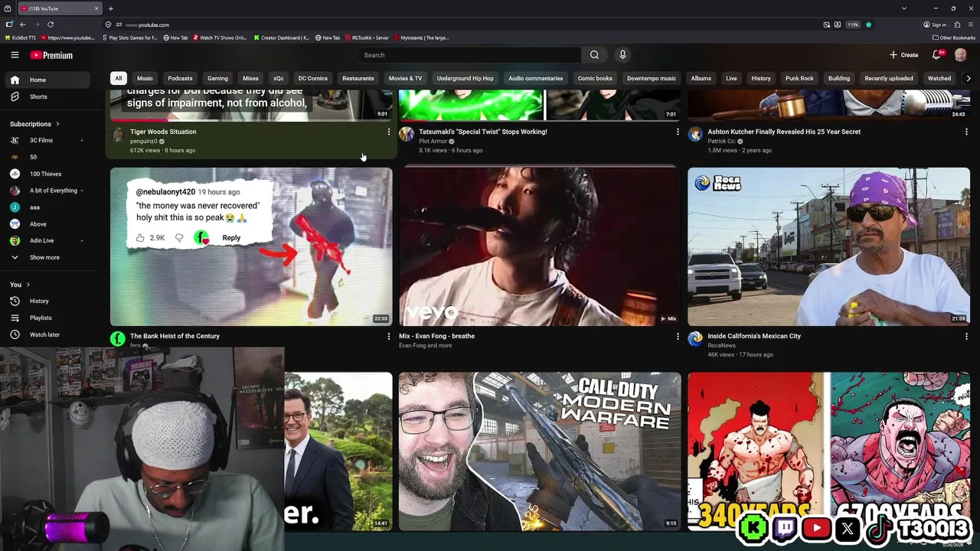Open the notifications bell
This screenshot has height=551, width=980.
[x=936, y=55]
